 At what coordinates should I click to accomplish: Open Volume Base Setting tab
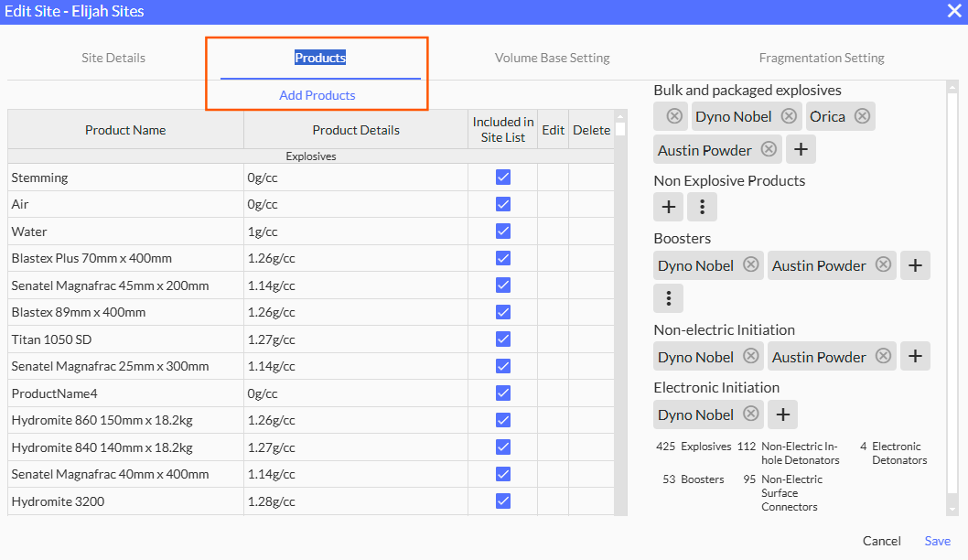[552, 58]
